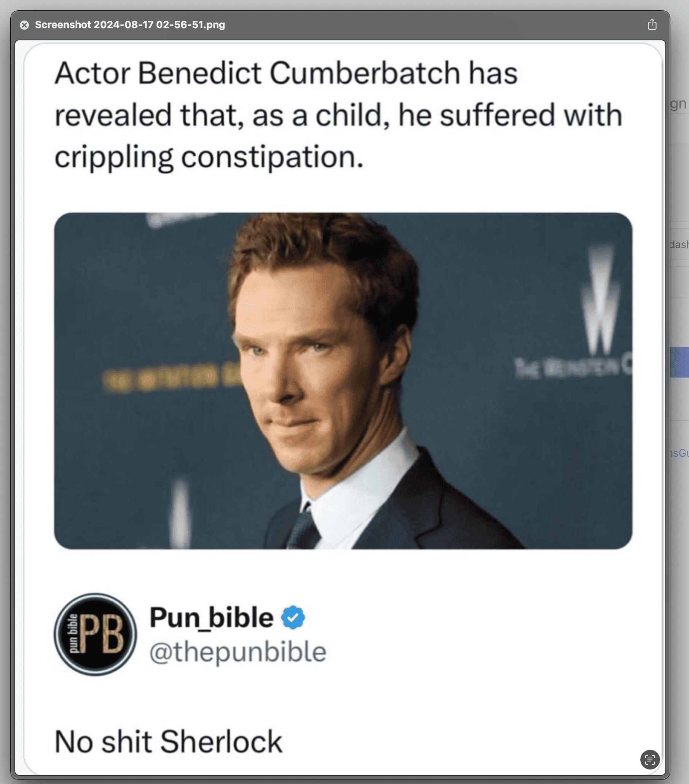Viewport: 689px width, 784px height.
Task: Click the word "Cumberbatch" in the headline
Action: click(x=365, y=73)
